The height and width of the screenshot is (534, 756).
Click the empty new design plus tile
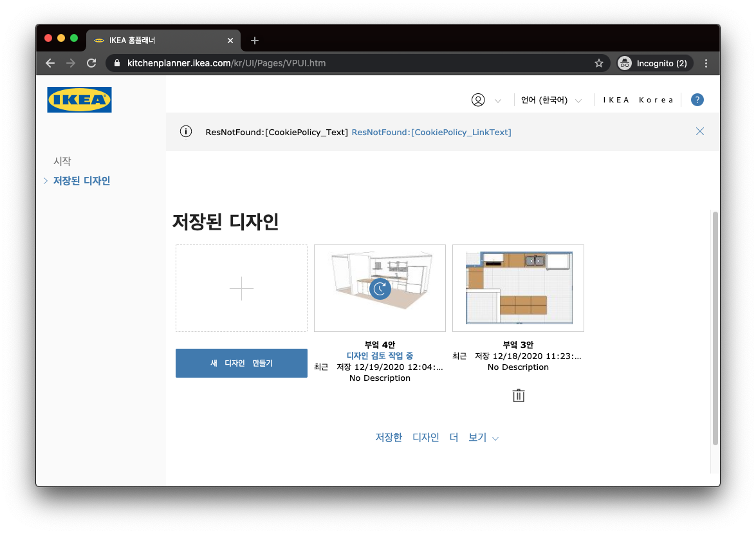[241, 288]
